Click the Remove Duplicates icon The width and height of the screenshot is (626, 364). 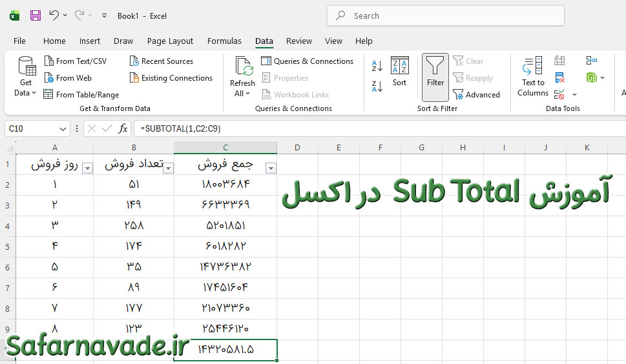coord(559,77)
